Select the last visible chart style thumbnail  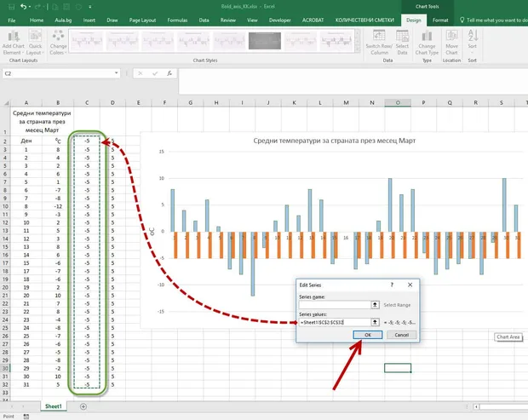tap(336, 41)
